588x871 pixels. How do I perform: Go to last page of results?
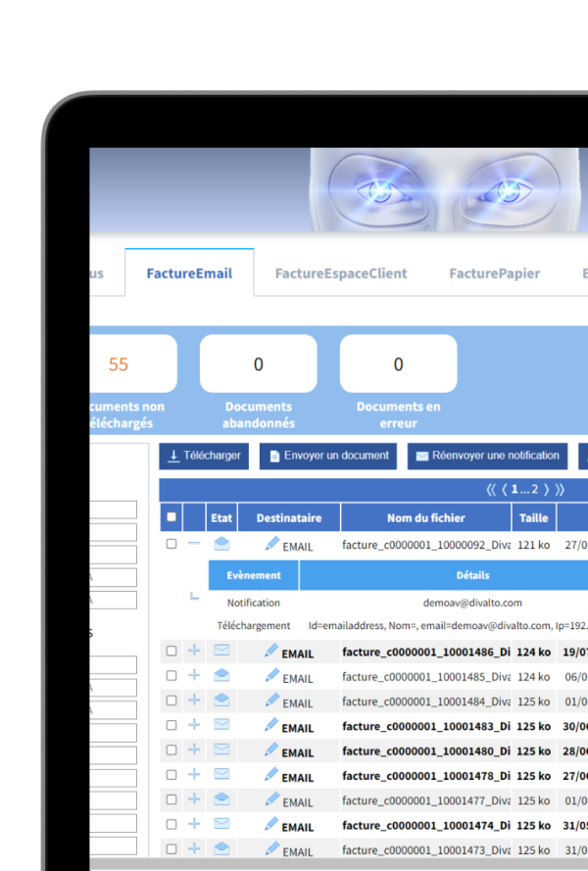(x=560, y=489)
